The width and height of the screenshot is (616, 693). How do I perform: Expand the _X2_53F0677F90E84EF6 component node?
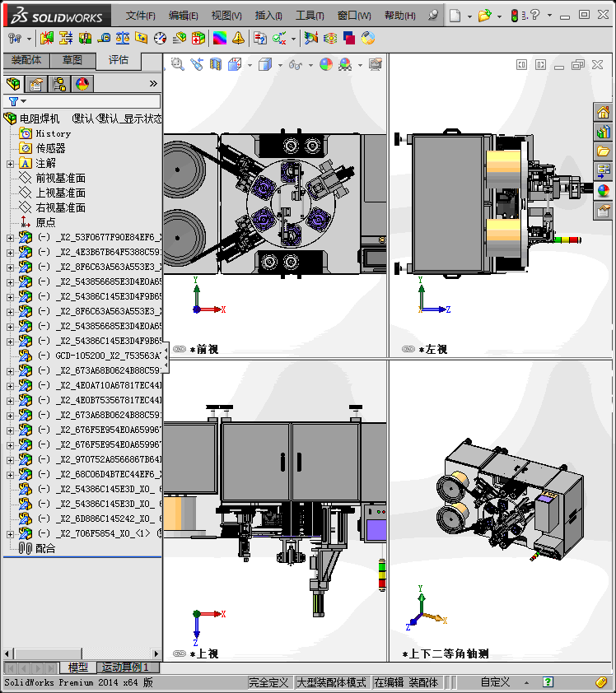coord(10,238)
